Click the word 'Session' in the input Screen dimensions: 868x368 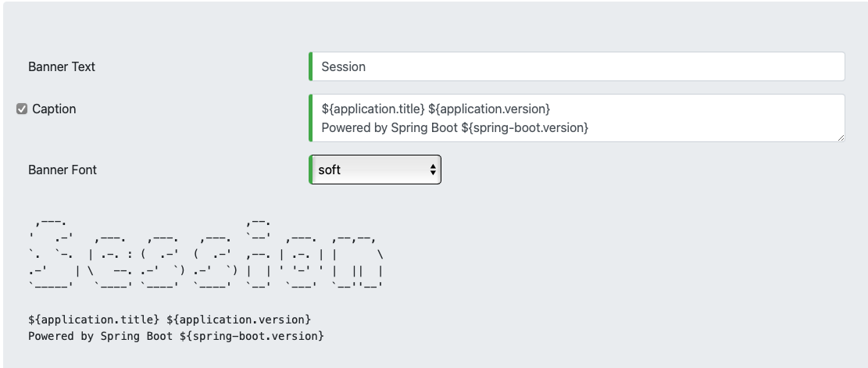point(344,66)
